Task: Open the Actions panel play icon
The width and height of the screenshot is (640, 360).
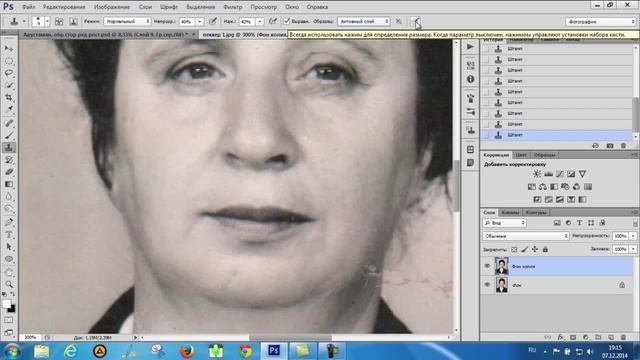Action: (470, 47)
